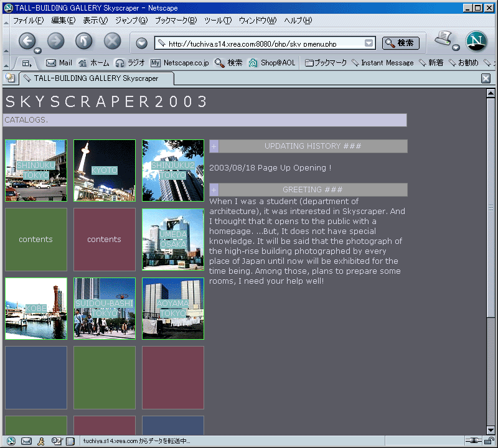Open Mail from the personal toolbar
Image resolution: width=498 pixels, height=448 pixels.
pos(59,63)
